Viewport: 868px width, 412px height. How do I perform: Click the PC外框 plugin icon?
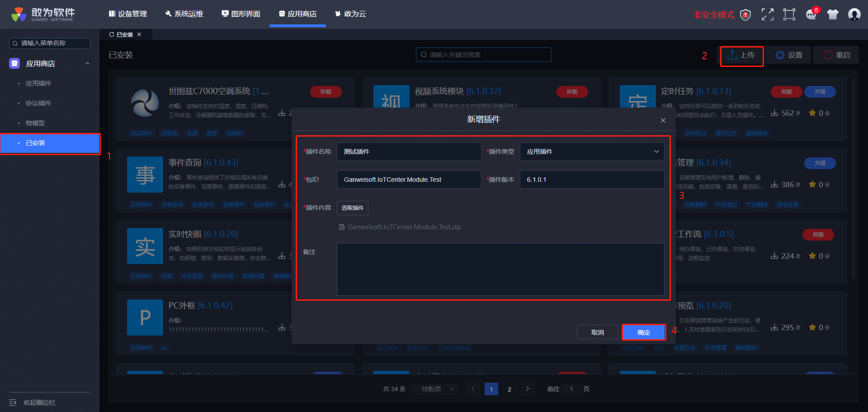145,317
